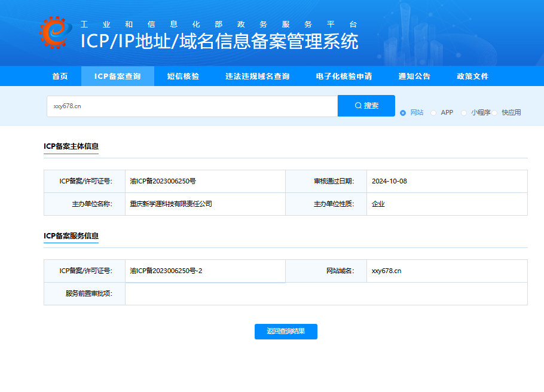The image size is (544, 392).
Task: Click the 主办单位名称 label
Action: point(92,204)
